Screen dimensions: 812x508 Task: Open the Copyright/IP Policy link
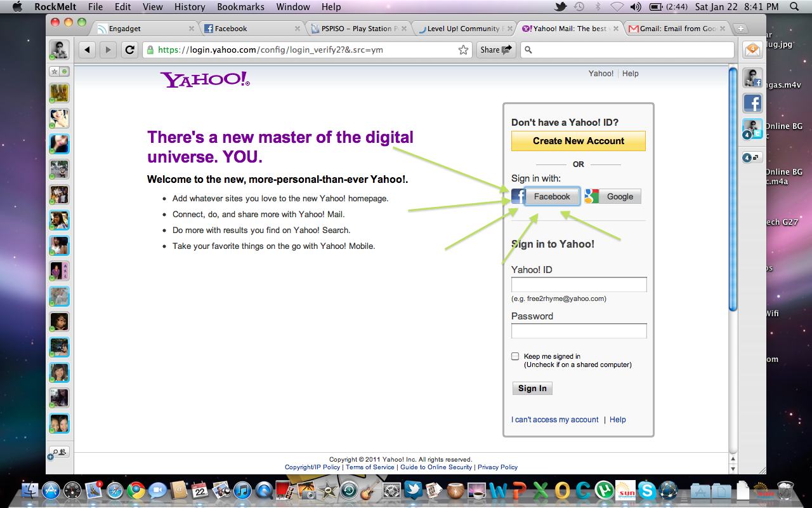[312, 467]
